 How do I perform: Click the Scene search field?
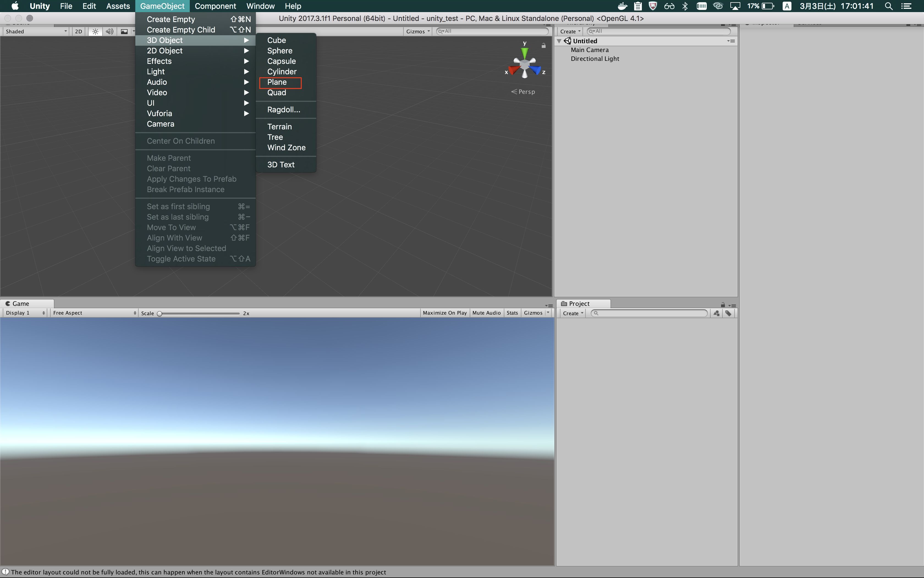point(493,31)
